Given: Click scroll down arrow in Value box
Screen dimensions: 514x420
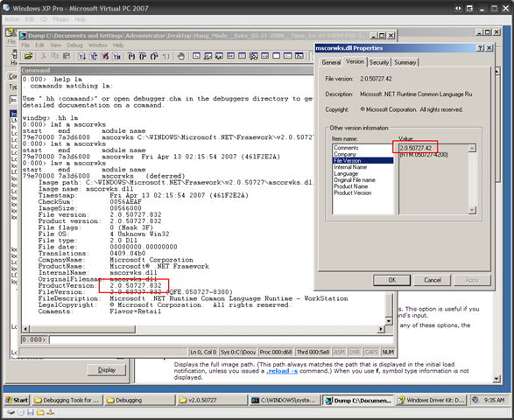Looking at the screenshot, I should 472,210.
